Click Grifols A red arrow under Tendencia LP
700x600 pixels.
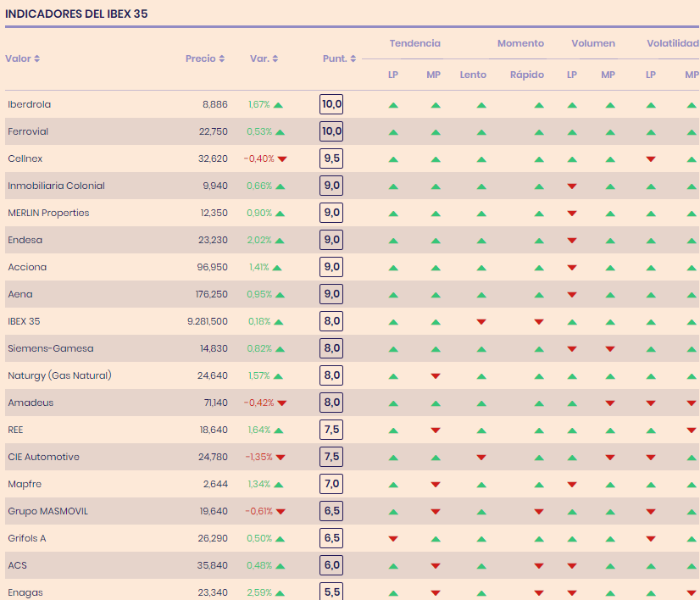(393, 539)
